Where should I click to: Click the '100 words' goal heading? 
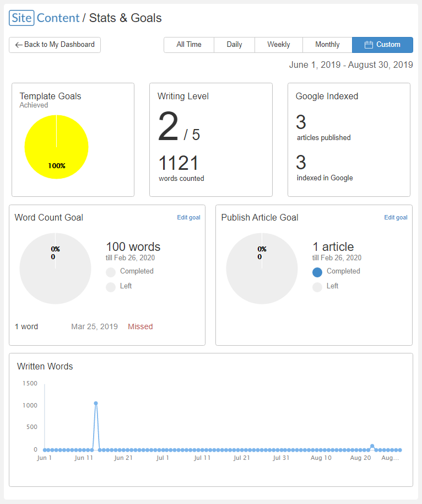pyautogui.click(x=133, y=247)
